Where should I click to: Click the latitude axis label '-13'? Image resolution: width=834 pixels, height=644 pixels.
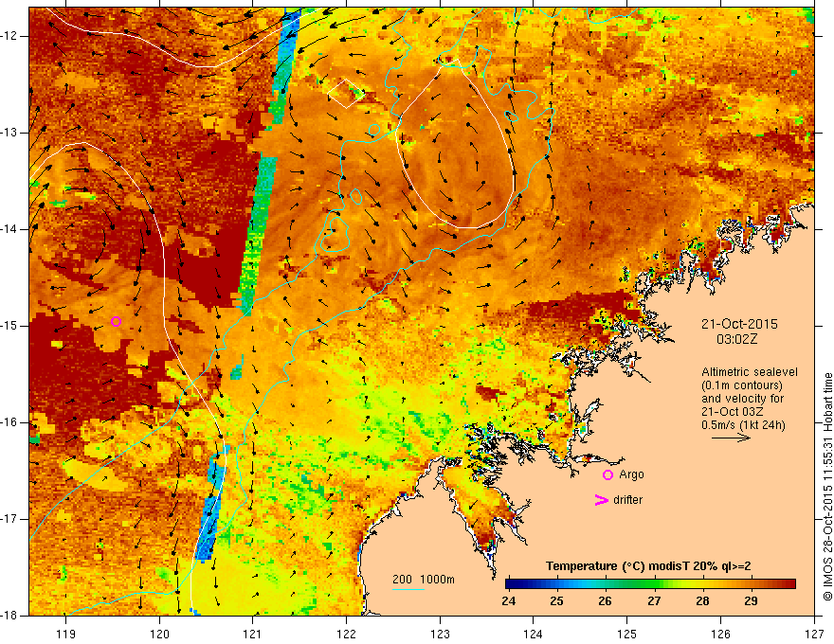9,133
